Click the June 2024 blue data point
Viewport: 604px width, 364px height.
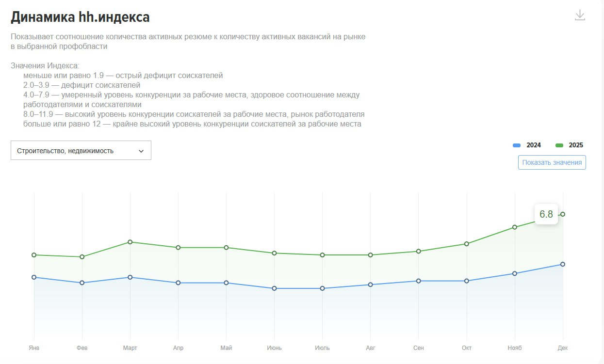(x=275, y=288)
